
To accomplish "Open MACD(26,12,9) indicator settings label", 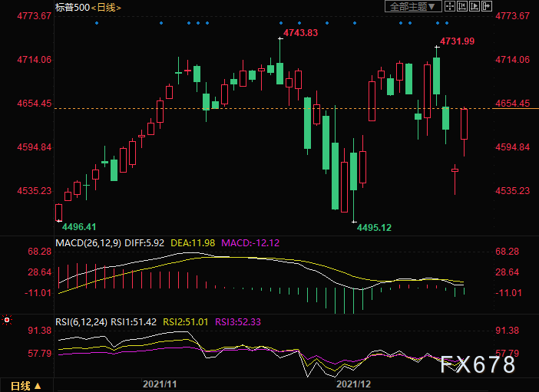I will pos(88,243).
